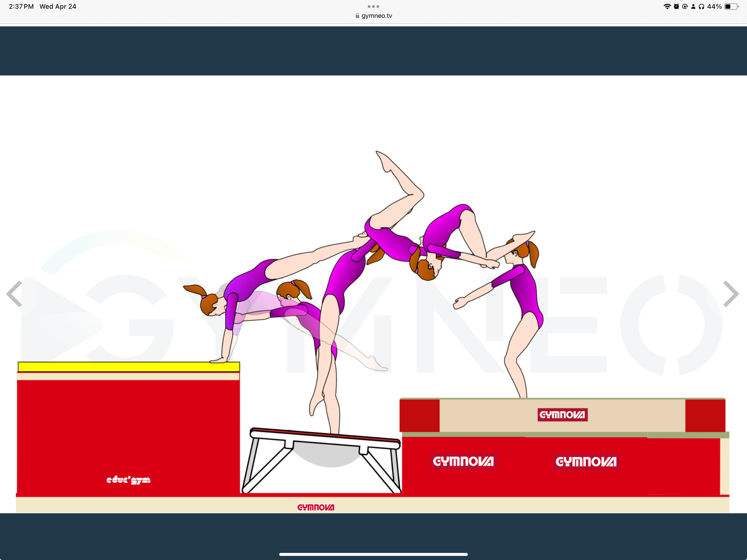Click the time display in the status bar

[21, 6]
